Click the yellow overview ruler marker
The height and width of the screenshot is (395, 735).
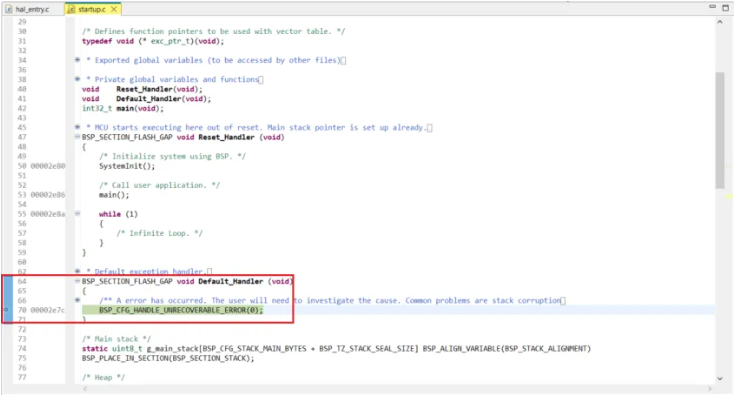point(729,197)
